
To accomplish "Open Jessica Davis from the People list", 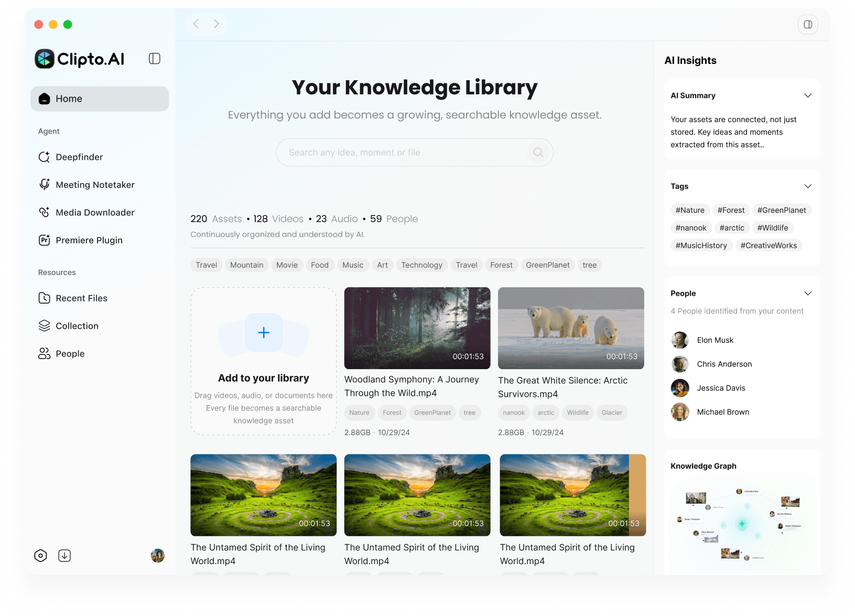I will [721, 388].
